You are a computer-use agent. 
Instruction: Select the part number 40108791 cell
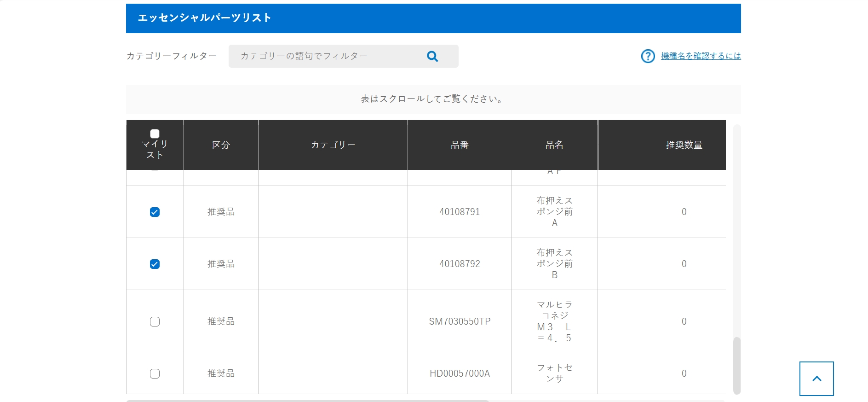(460, 212)
